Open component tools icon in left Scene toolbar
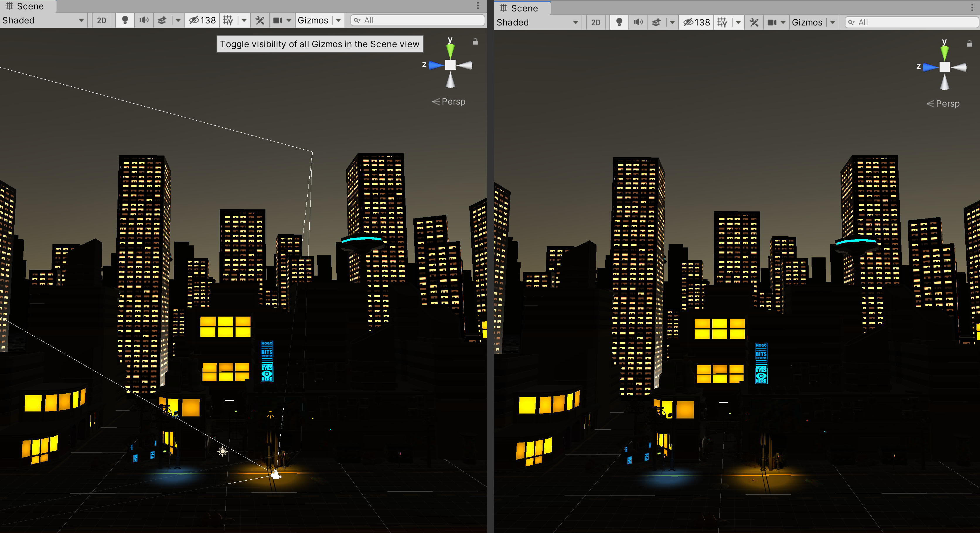Image resolution: width=980 pixels, height=533 pixels. (x=260, y=20)
